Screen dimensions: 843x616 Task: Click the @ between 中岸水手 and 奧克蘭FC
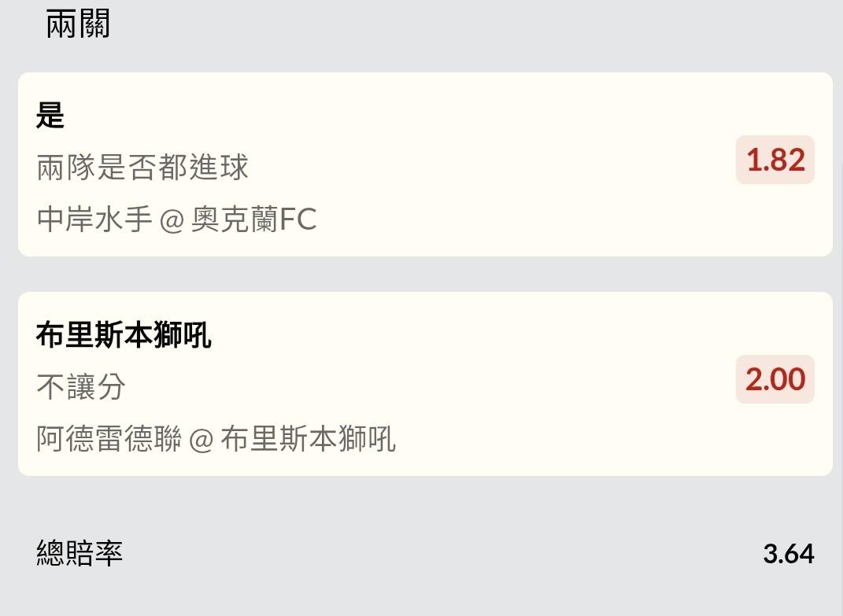(171, 219)
